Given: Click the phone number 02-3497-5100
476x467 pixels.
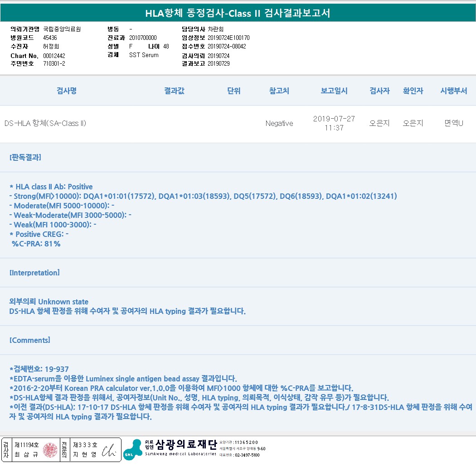Looking at the screenshot, I should 247,455.
